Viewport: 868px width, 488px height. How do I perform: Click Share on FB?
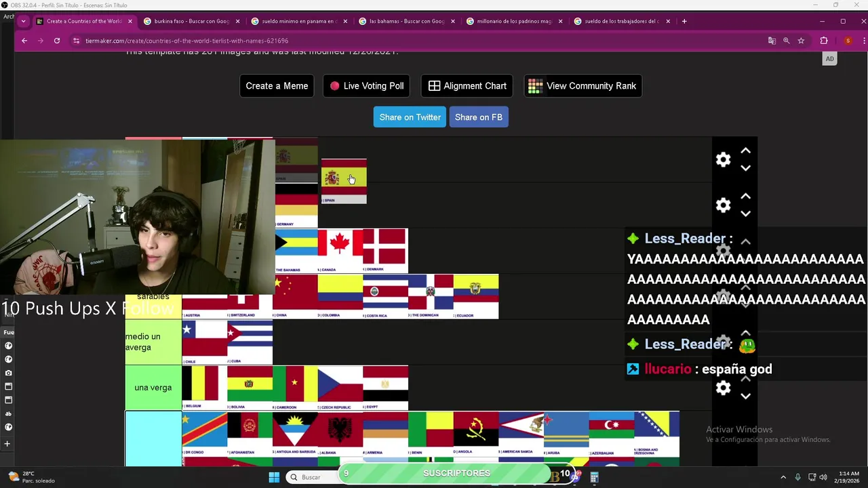pyautogui.click(x=479, y=117)
